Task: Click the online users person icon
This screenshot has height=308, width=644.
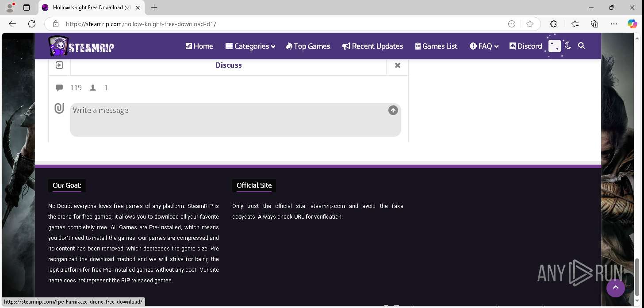Action: pos(93,88)
